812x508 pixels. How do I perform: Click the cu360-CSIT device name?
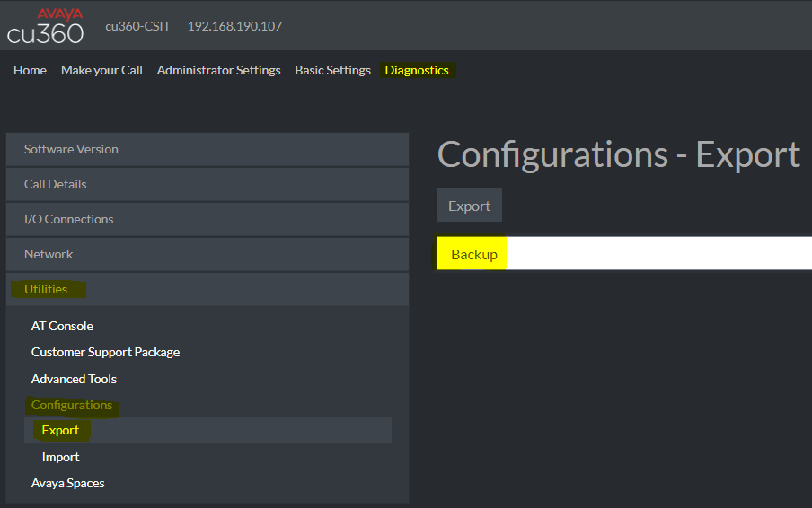137,26
